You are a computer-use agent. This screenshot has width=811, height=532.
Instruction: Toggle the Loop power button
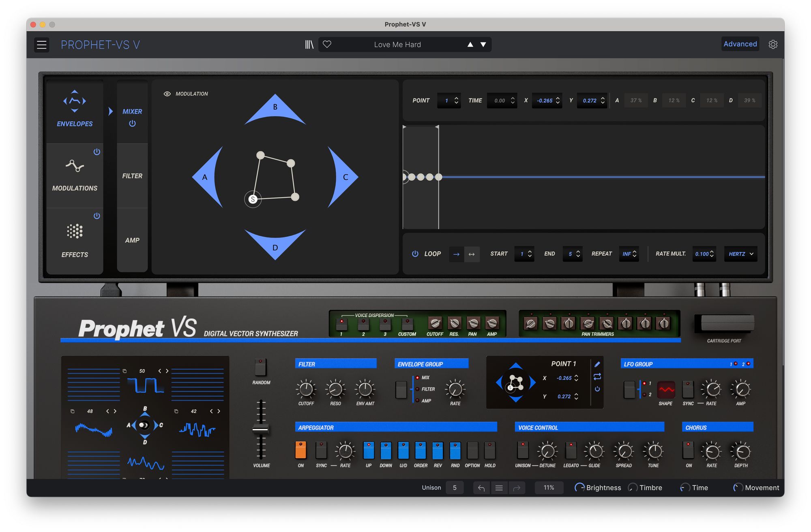tap(415, 254)
